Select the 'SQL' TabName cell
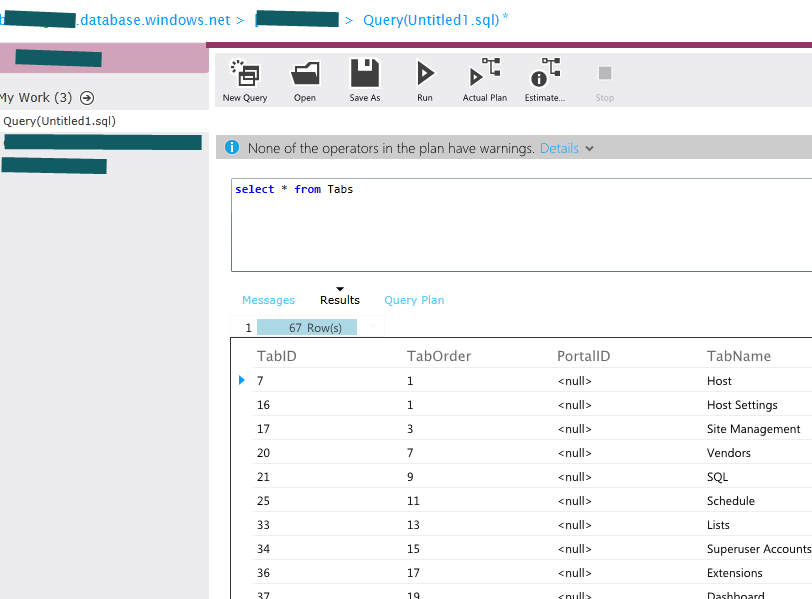812x599 pixels. coord(717,477)
